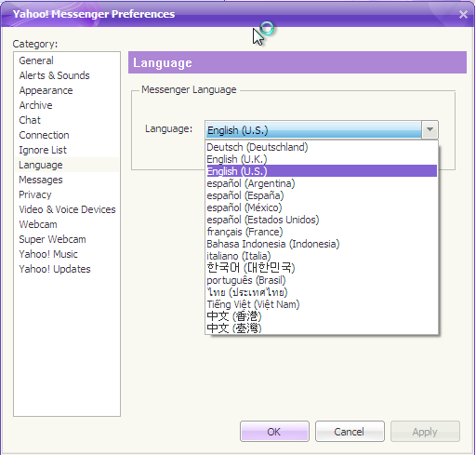
Task: Select 中文 (臺灣) Taiwan option
Action: coord(322,328)
